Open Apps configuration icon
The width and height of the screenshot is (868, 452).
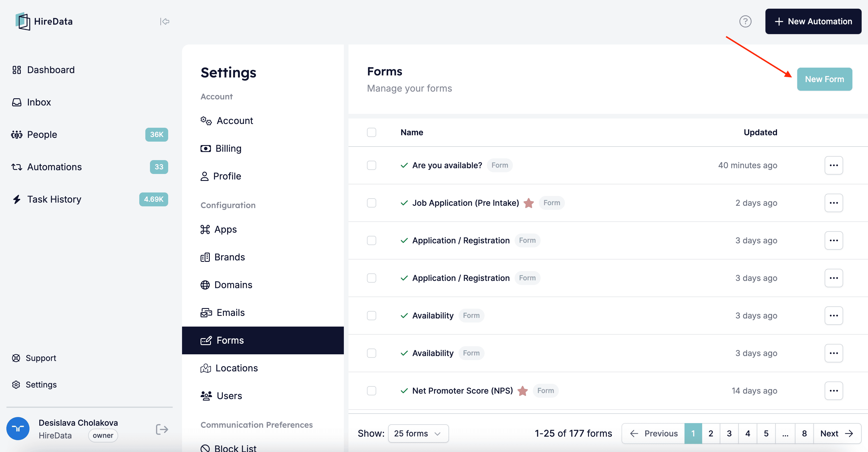205,229
